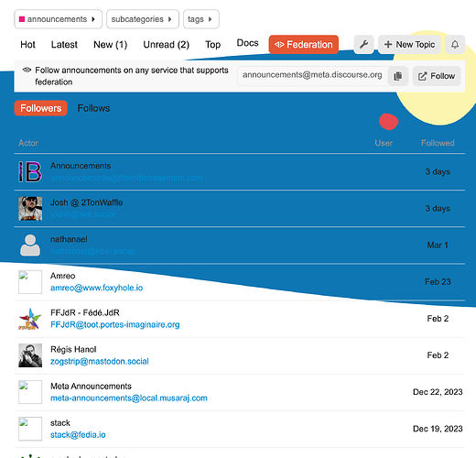Copy the announcements federation handle
Screen dimensions: 476x458
[x=397, y=76]
